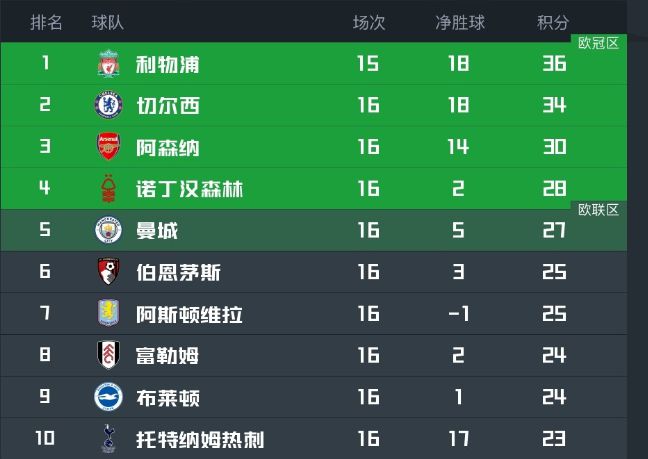
Task: Click the 场次 column header
Action: (369, 22)
